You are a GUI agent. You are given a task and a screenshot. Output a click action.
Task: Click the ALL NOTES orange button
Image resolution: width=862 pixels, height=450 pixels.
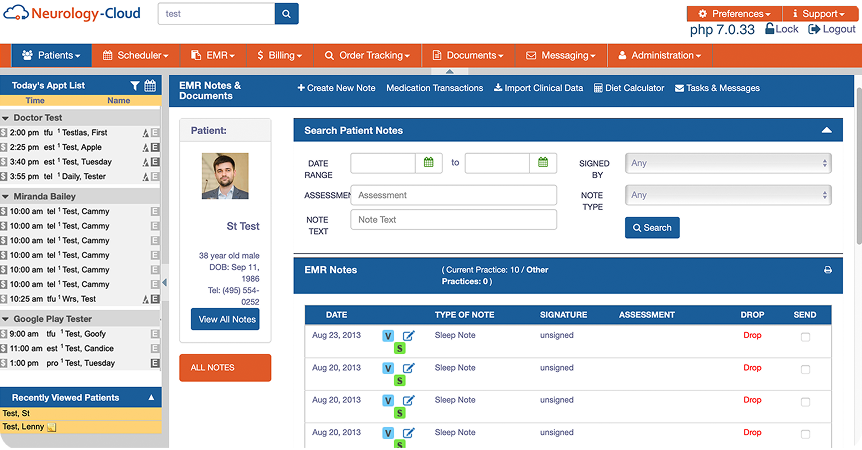coord(225,368)
